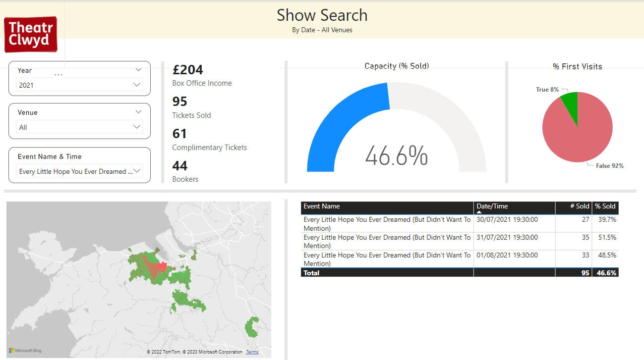This screenshot has height=360, width=644.
Task: Click the Show Search page title
Action: [322, 15]
